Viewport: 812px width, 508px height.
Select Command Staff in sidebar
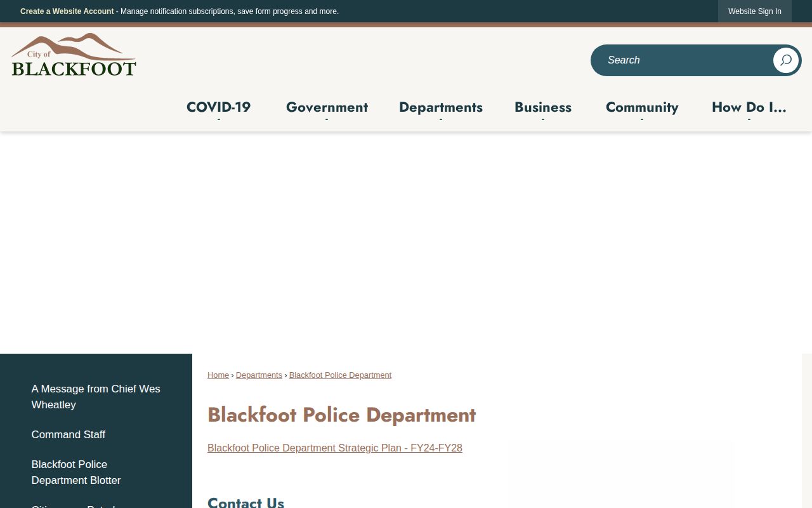pos(69,434)
